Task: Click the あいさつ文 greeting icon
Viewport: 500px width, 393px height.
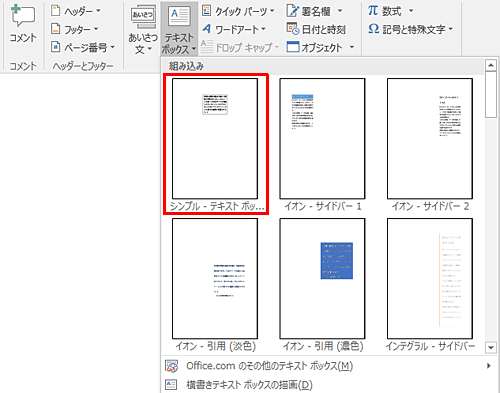Action: click(x=143, y=17)
